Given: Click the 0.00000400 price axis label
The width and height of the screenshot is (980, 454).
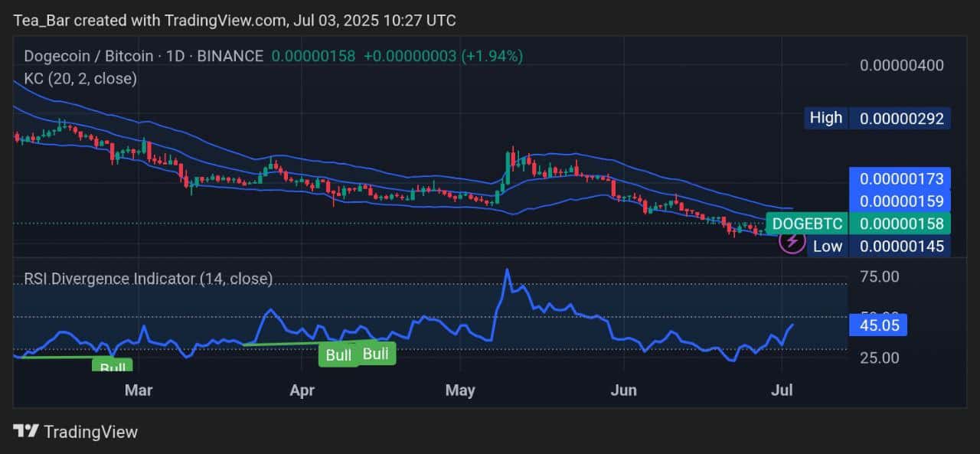Looking at the screenshot, I should point(901,65).
